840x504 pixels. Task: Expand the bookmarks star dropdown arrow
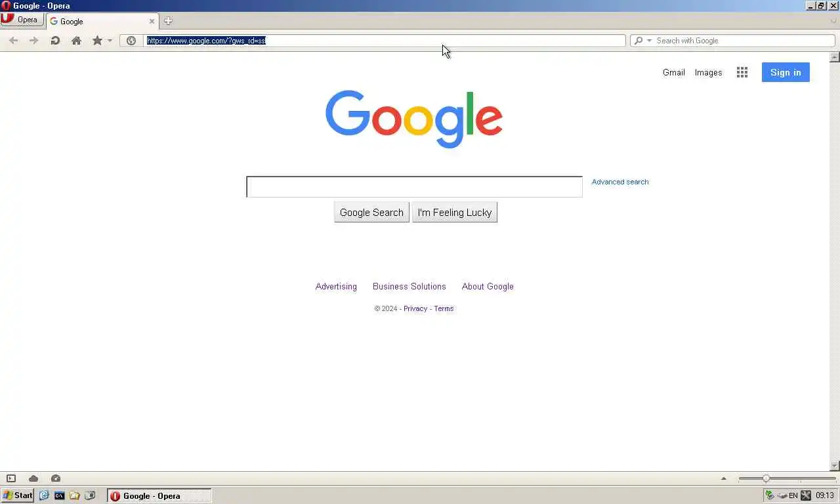pyautogui.click(x=110, y=41)
